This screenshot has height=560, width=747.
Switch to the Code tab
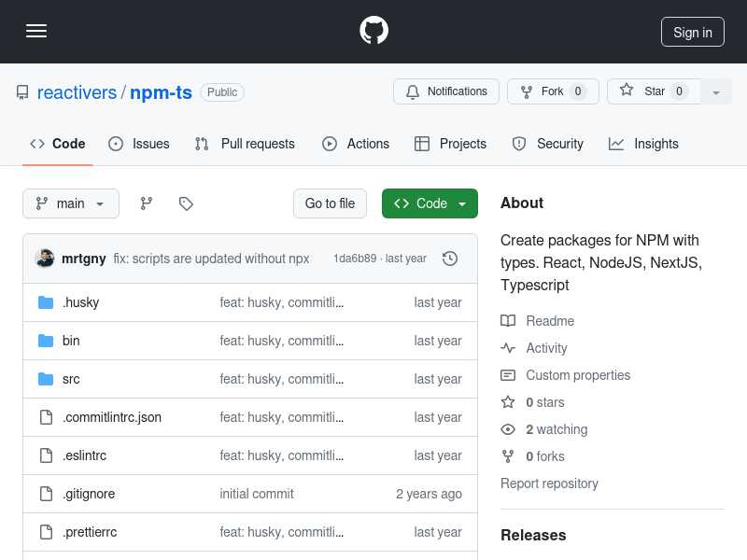[x=58, y=144]
